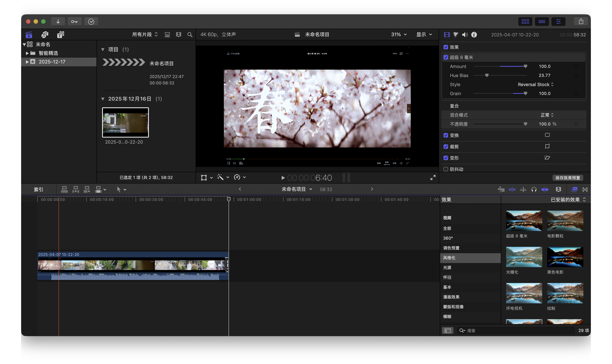The height and width of the screenshot is (364, 612).
Task: Select the 光源 effects category
Action: pyautogui.click(x=447, y=267)
